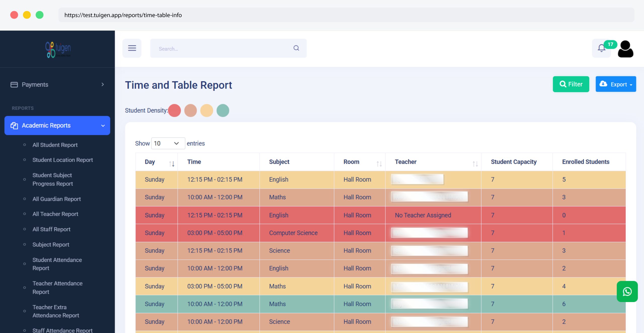Click the notification bell showing 17 alerts
This screenshot has width=644, height=333.
click(601, 48)
